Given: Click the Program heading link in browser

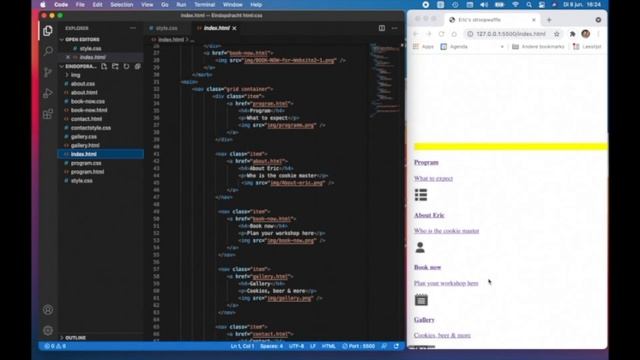Looking at the screenshot, I should point(426,162).
